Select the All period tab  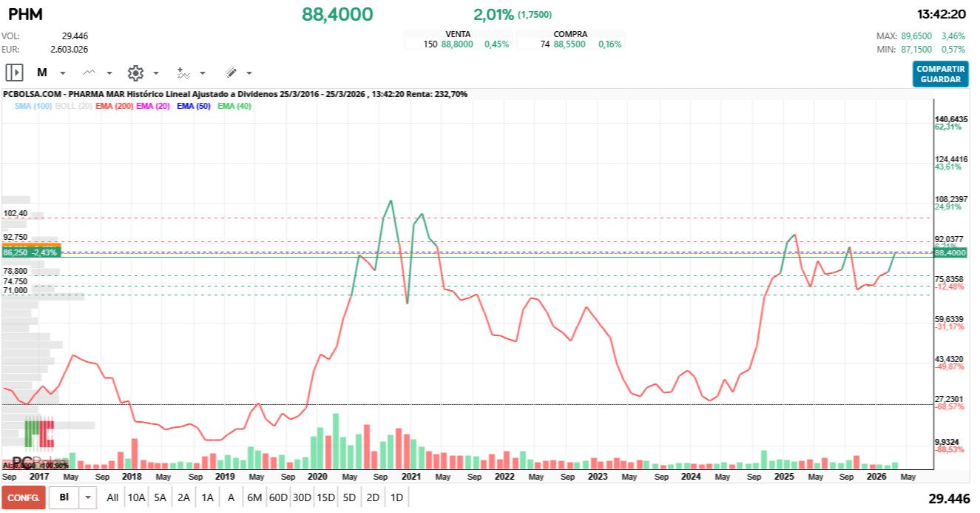tap(112, 497)
